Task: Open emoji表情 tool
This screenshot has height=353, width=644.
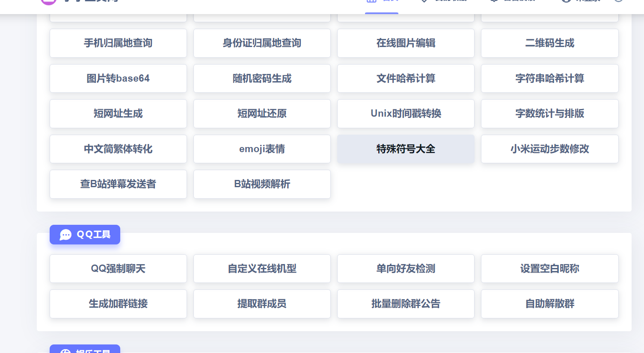Action: click(262, 149)
